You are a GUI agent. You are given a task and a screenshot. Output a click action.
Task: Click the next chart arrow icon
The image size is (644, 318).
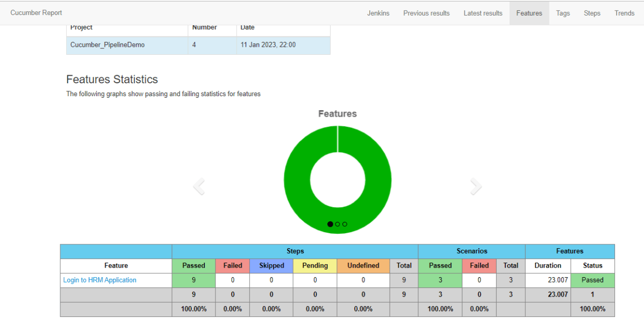476,186
